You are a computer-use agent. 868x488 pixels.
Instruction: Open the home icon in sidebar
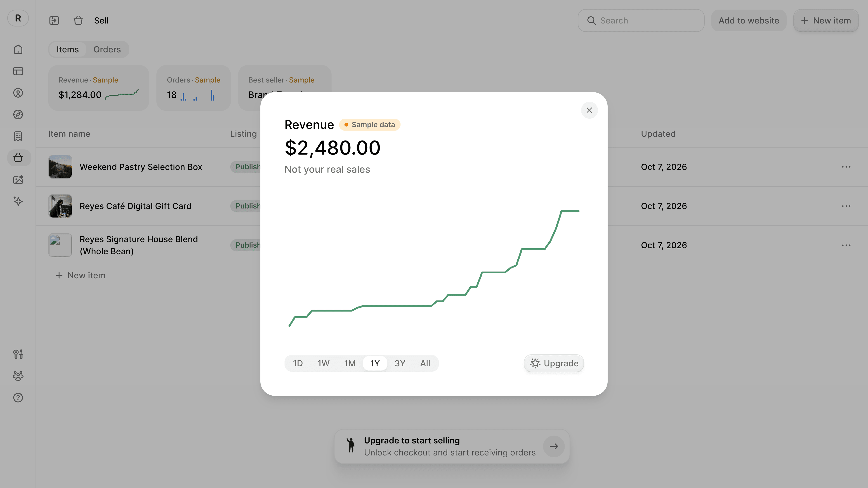[18, 49]
